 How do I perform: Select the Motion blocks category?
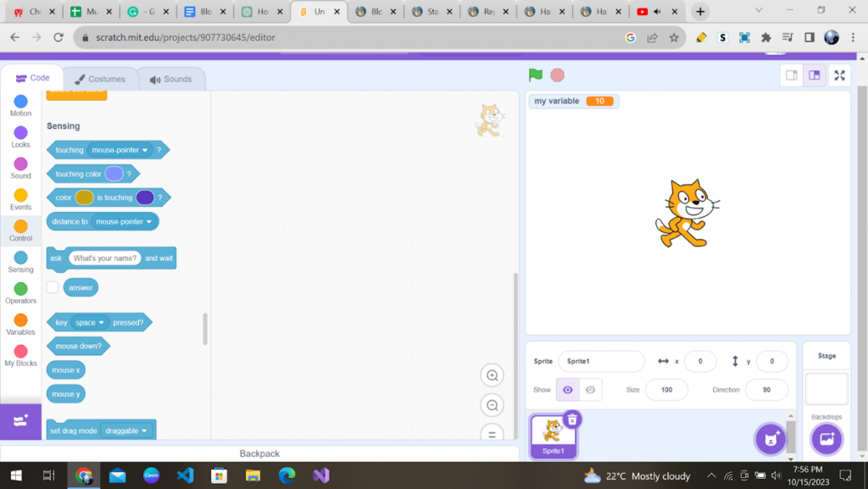click(x=19, y=103)
